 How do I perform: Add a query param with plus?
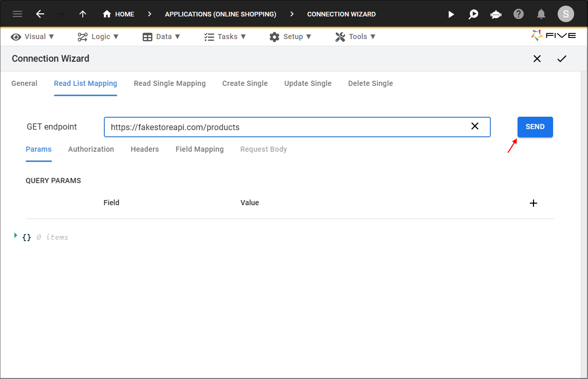tap(533, 203)
